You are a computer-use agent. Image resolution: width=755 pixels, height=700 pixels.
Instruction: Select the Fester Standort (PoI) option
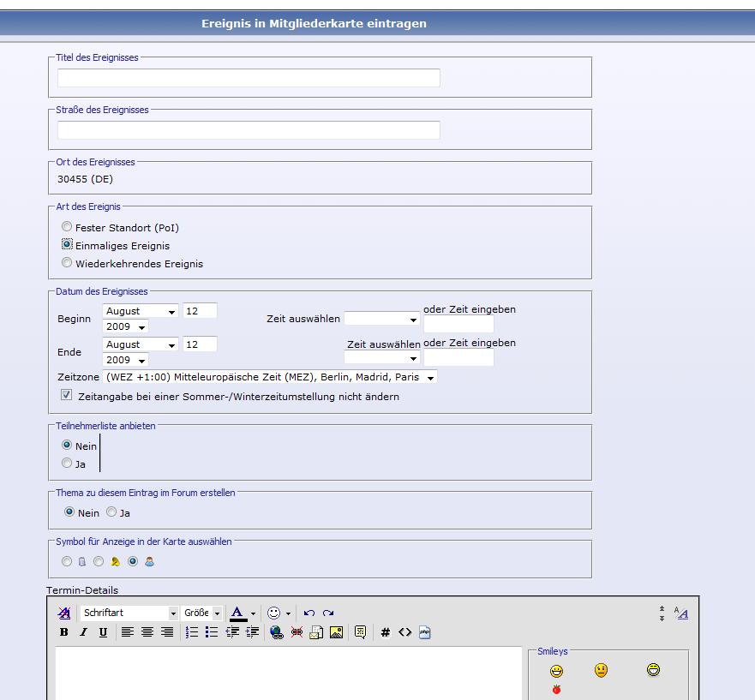[67, 227]
